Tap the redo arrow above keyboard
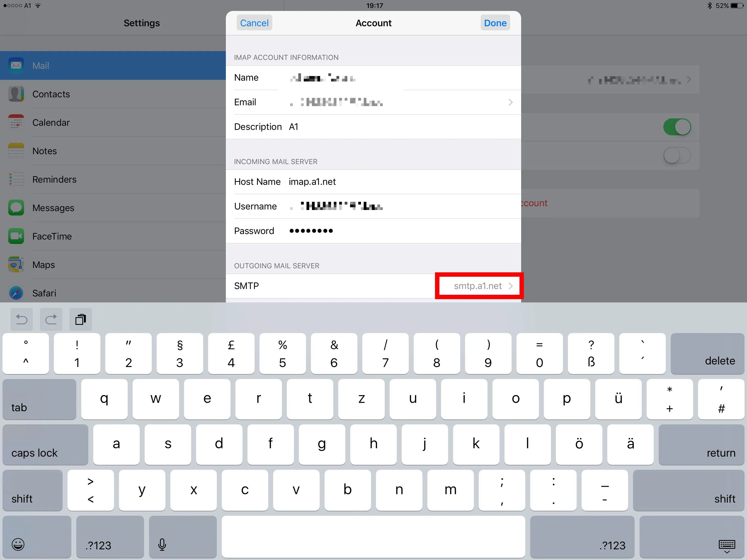747x560 pixels. click(x=51, y=319)
